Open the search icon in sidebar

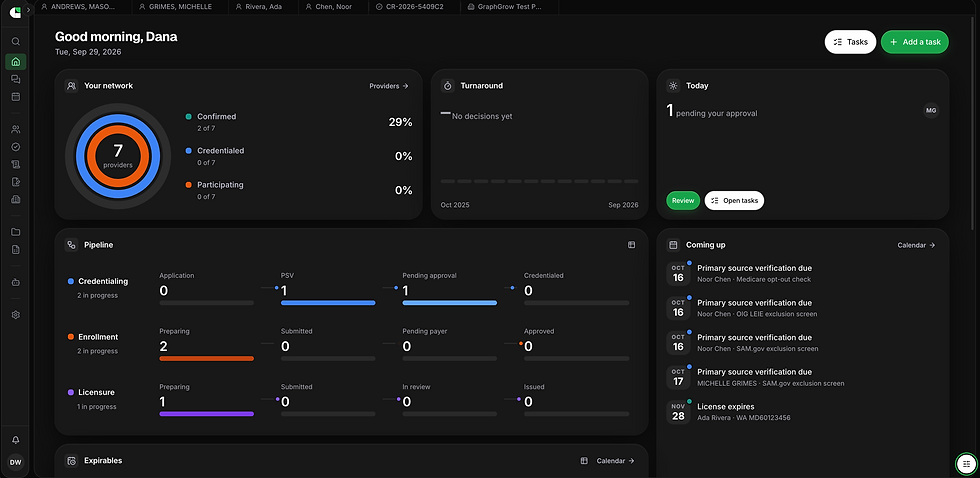pyautogui.click(x=16, y=41)
